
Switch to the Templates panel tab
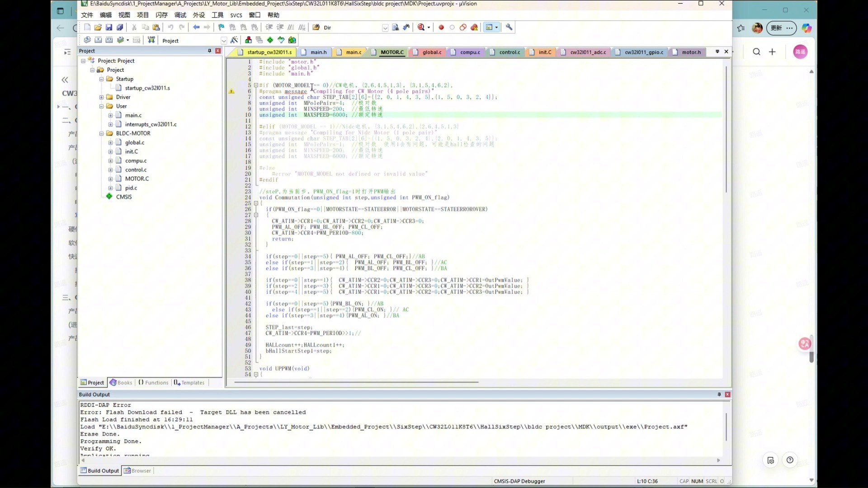(x=189, y=382)
